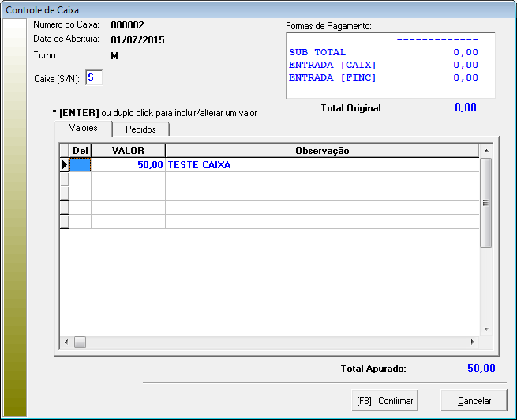Select the highlighted Del cell in first row

coord(81,165)
